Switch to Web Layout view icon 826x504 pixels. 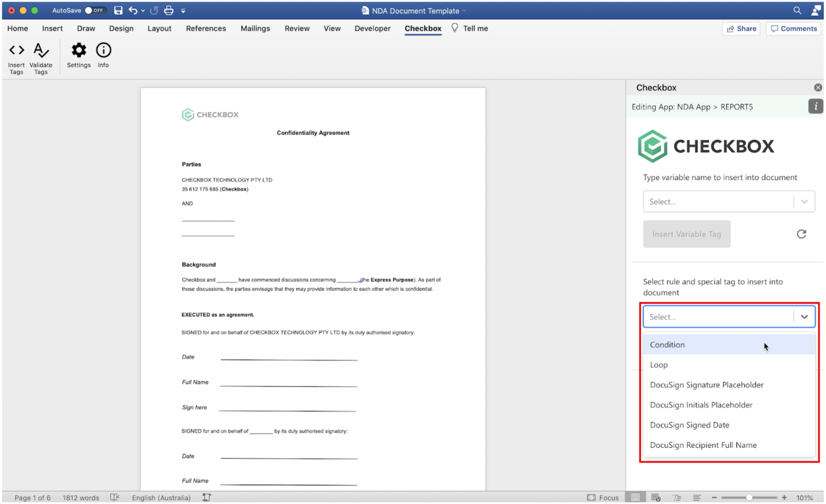pyautogui.click(x=655, y=498)
